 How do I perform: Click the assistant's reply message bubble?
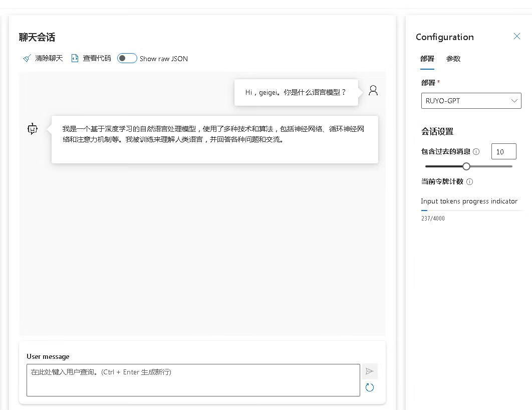tap(214, 139)
